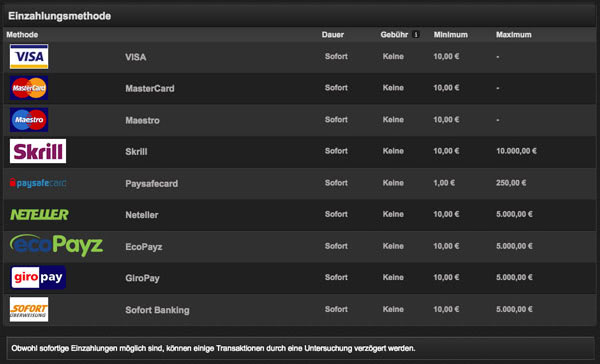The width and height of the screenshot is (600, 364).
Task: Click the Obwohl sofortige Einzahlungen notice
Action: 213,348
